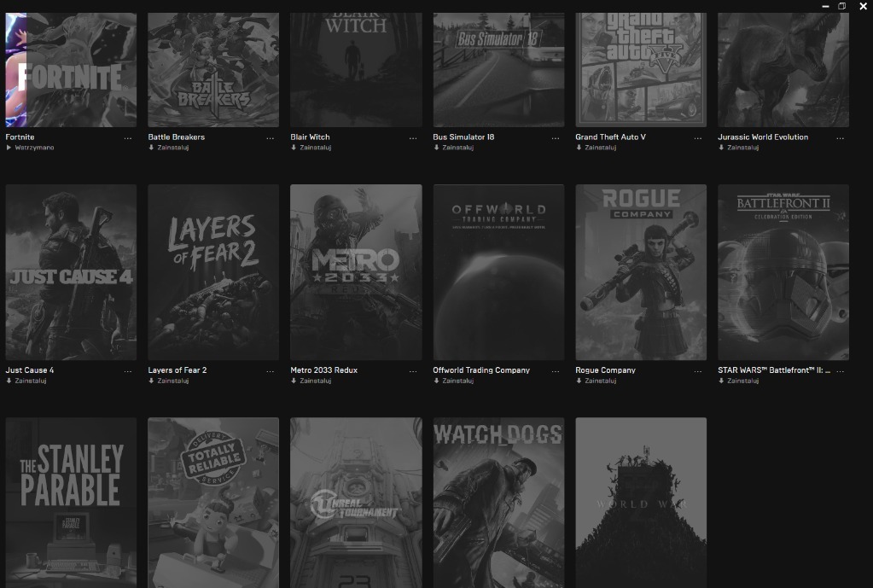Image resolution: width=873 pixels, height=588 pixels.
Task: Open the Layers of Fear 2 cover thumbnail
Action: pos(213,272)
